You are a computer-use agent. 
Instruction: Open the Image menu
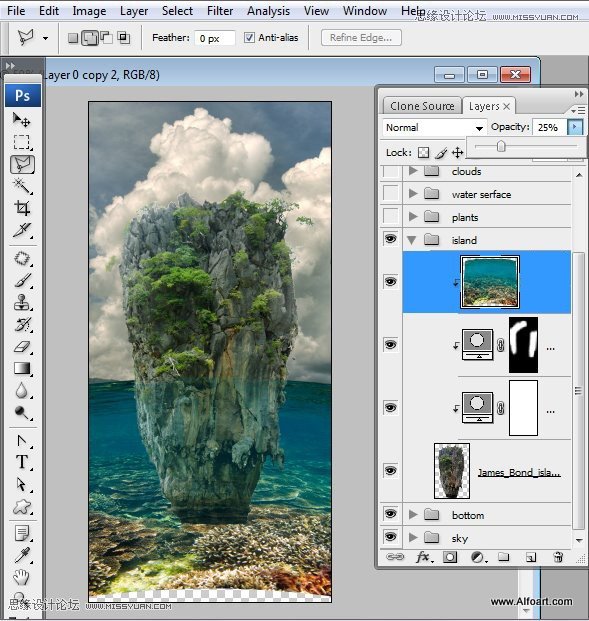coord(89,11)
